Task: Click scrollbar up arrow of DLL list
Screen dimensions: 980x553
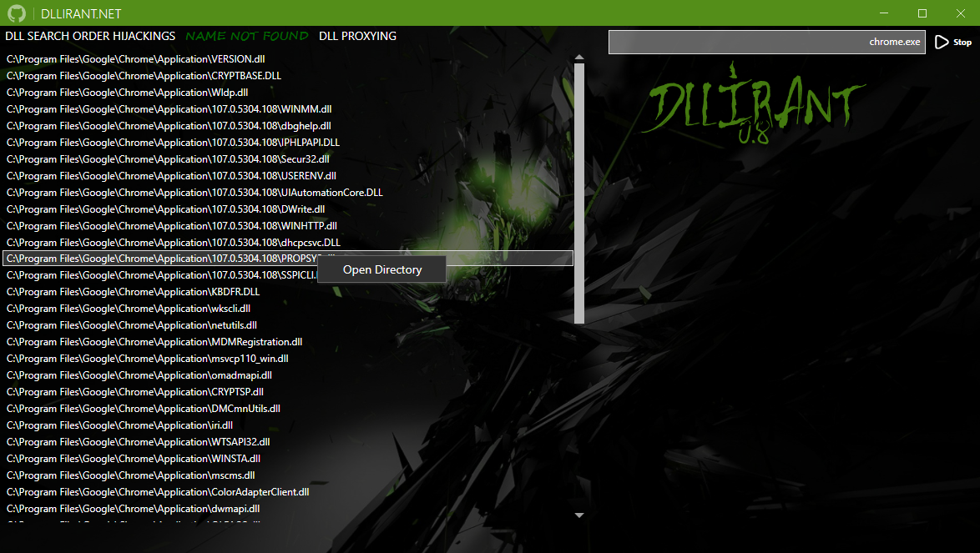Action: [579, 58]
